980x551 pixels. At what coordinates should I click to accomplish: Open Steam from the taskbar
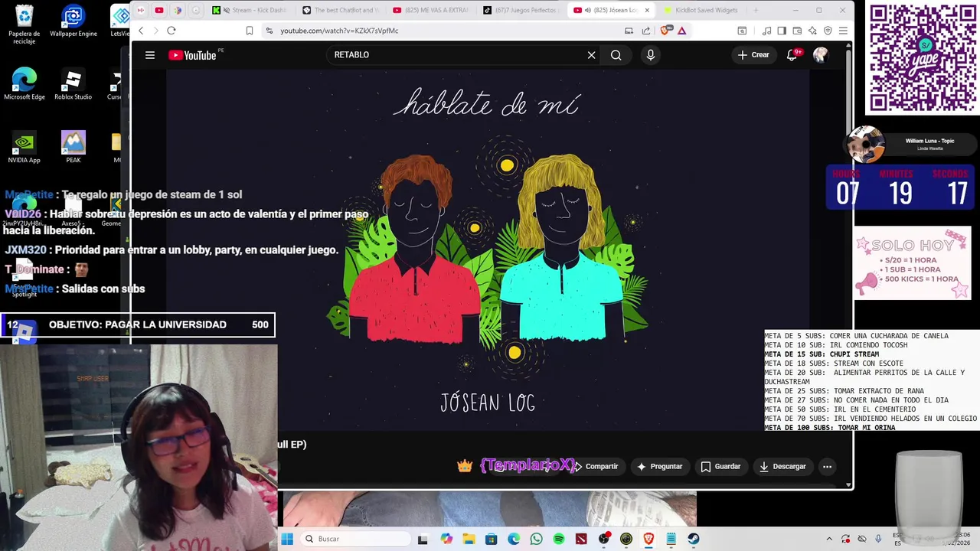pyautogui.click(x=694, y=539)
